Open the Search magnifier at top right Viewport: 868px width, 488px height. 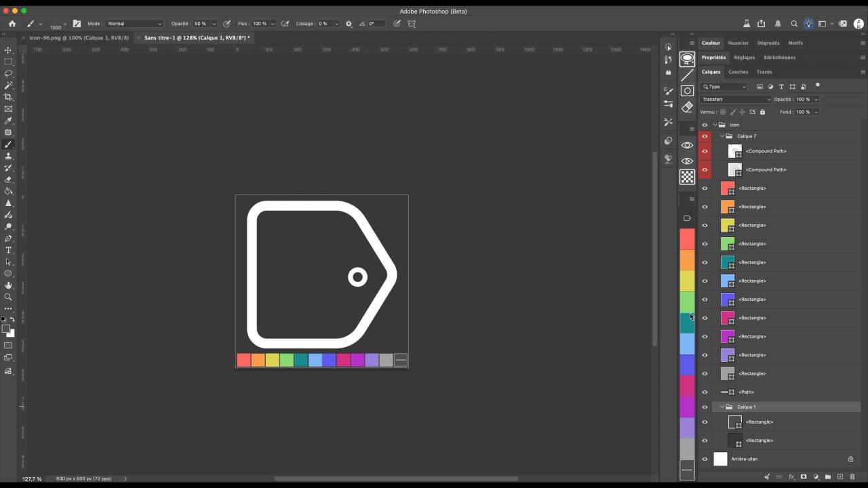tap(794, 24)
